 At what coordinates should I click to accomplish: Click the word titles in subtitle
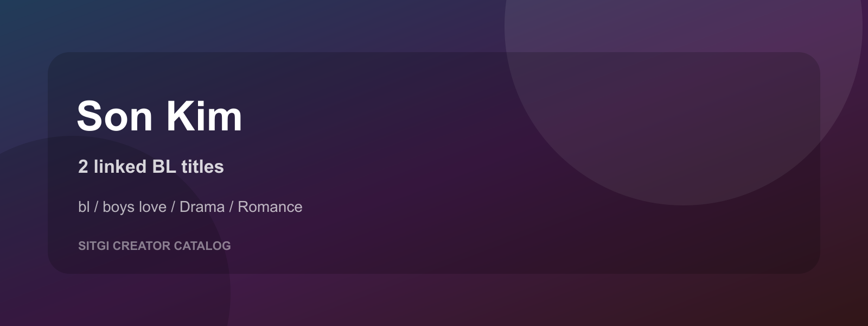tap(202, 166)
